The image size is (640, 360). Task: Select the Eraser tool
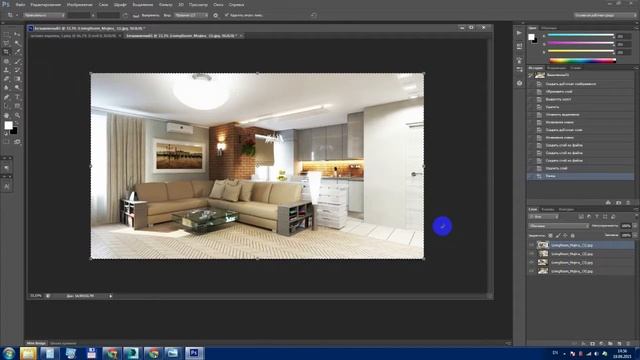[x=6, y=79]
